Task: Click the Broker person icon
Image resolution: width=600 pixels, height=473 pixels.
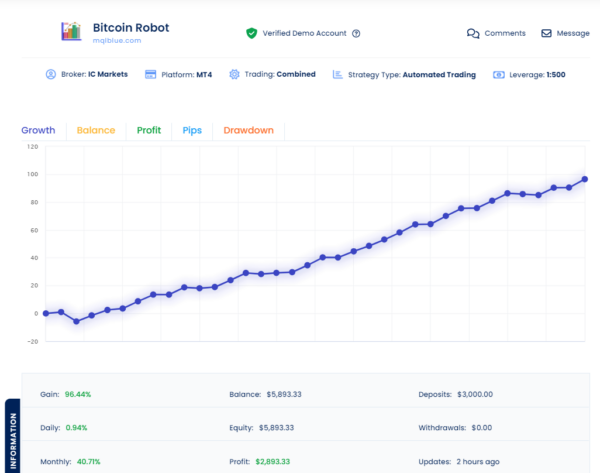Action: click(x=51, y=74)
